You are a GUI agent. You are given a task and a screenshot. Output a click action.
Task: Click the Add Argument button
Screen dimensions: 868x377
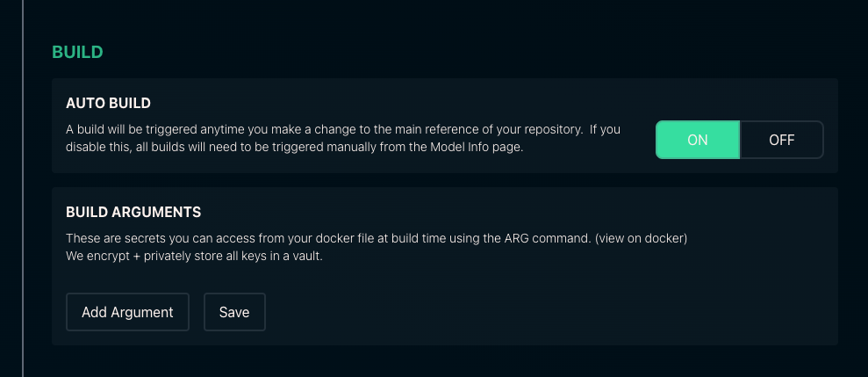pos(127,312)
